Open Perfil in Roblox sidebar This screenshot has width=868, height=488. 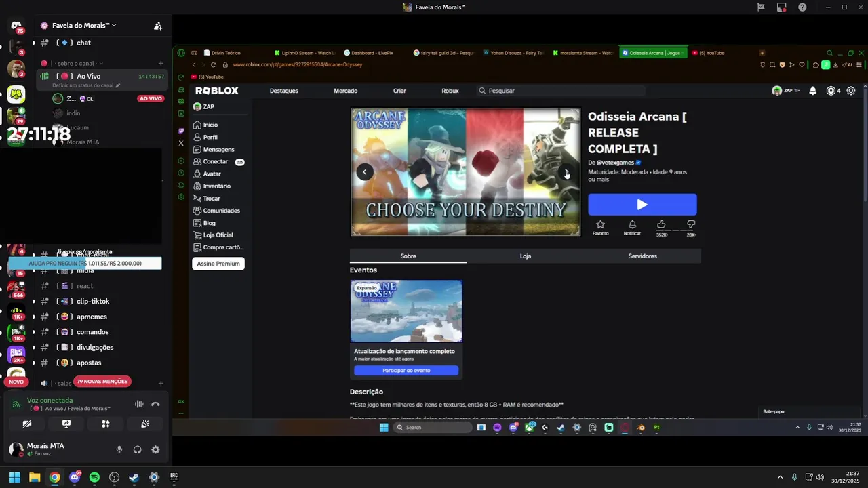[210, 137]
